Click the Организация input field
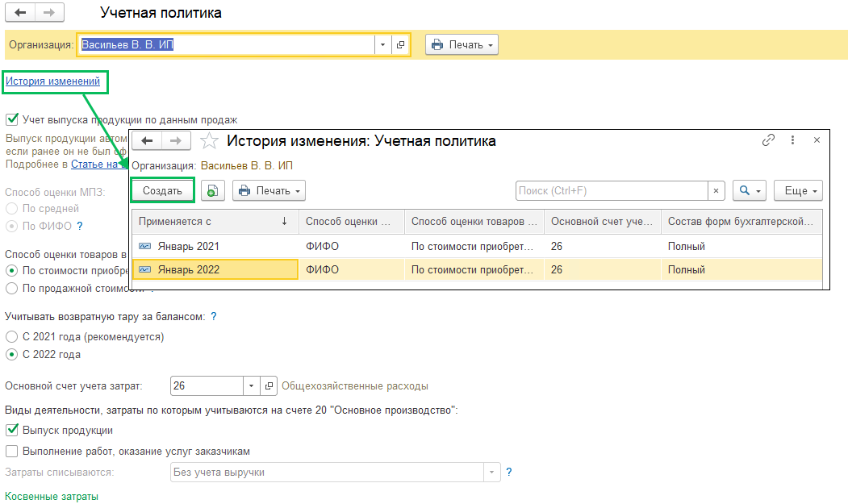 click(x=226, y=45)
